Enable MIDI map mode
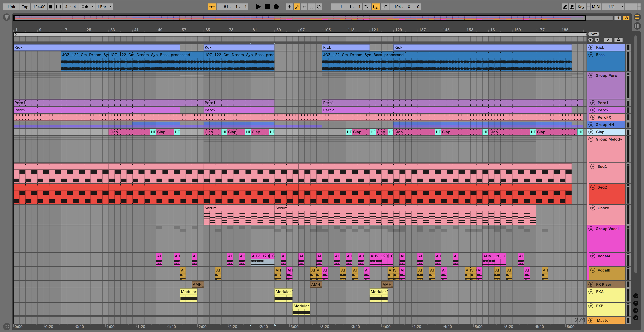Viewport: 644px width, 332px height. tap(596, 7)
